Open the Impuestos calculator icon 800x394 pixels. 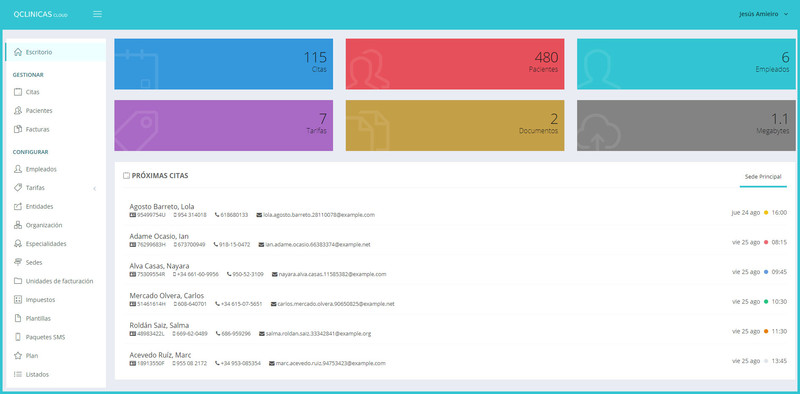18,300
